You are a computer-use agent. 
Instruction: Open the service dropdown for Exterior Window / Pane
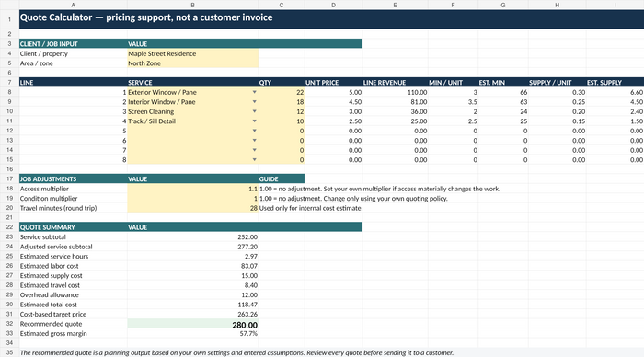click(254, 92)
